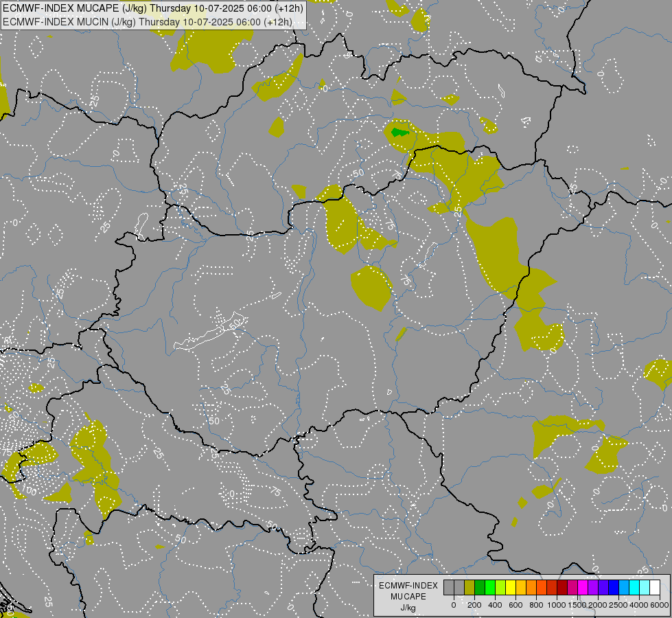Pick the orange legend swatch before 800

[x=531, y=588]
